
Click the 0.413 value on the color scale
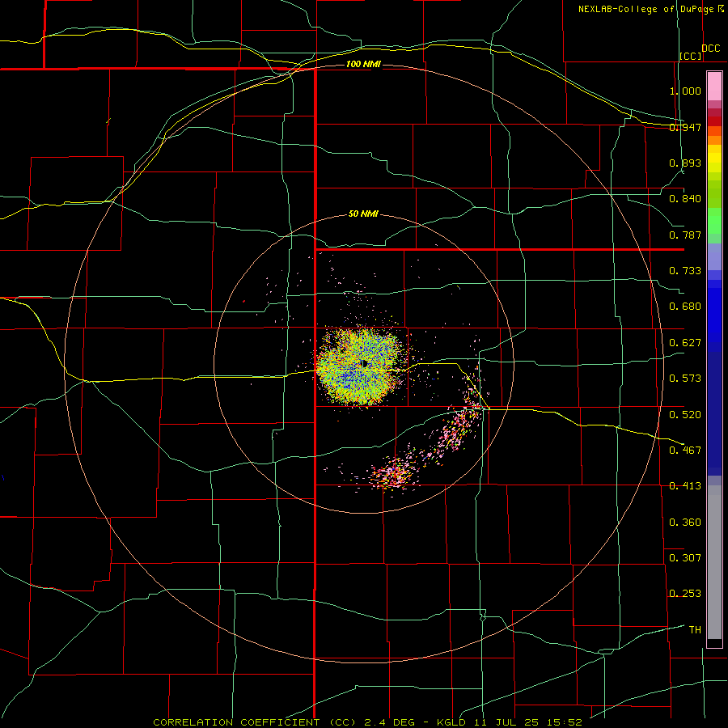tap(685, 486)
